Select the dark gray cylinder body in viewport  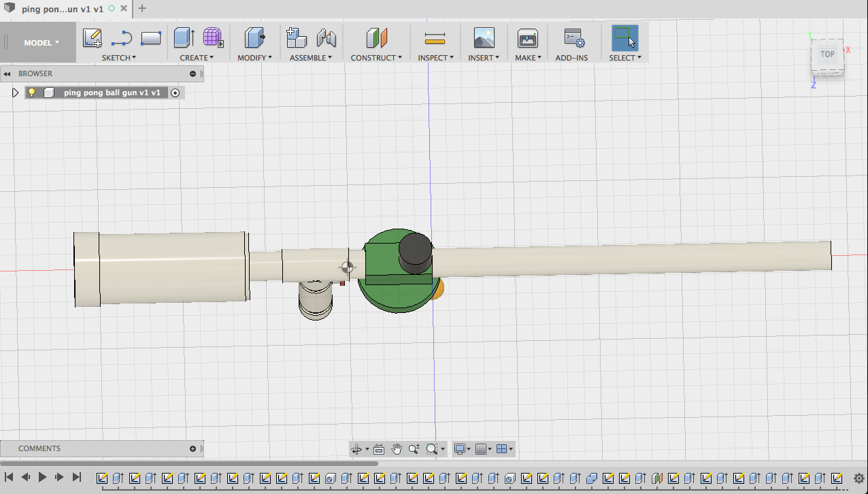415,252
